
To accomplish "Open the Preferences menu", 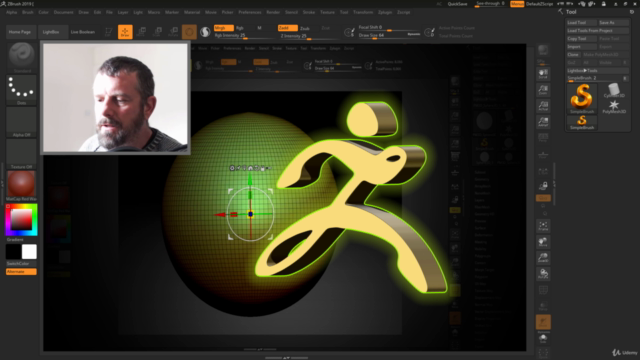I will (250, 12).
